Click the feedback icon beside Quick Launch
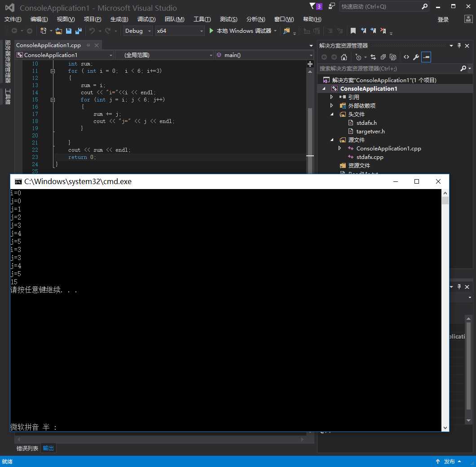This screenshot has height=467, width=476. tap(332, 6)
